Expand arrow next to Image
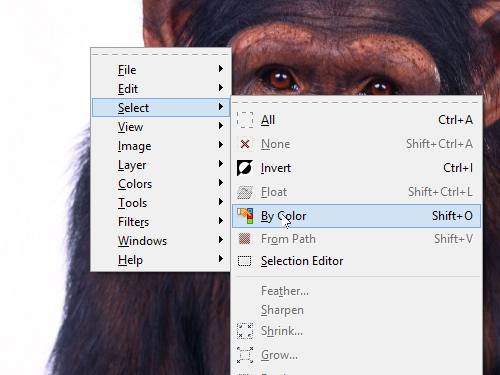 pyautogui.click(x=221, y=145)
